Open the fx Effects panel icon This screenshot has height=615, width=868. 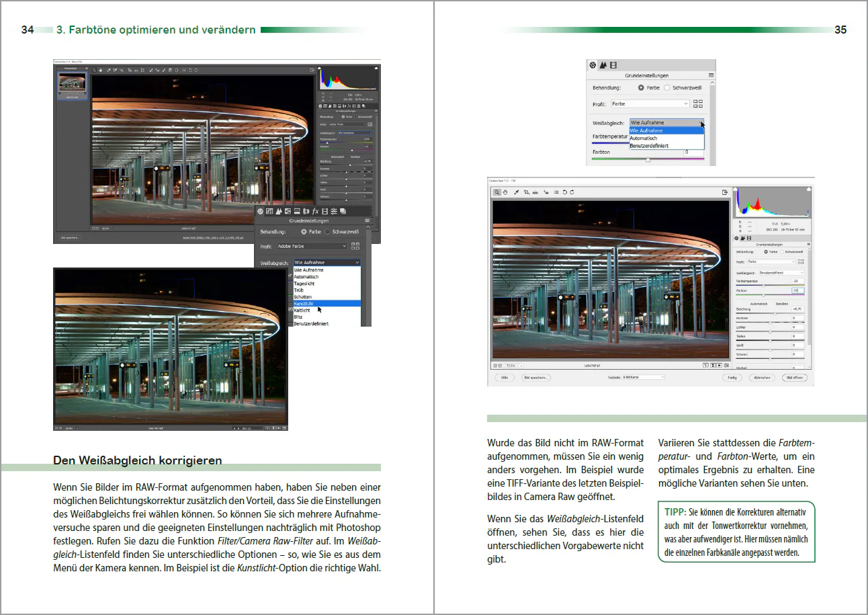coord(315,211)
